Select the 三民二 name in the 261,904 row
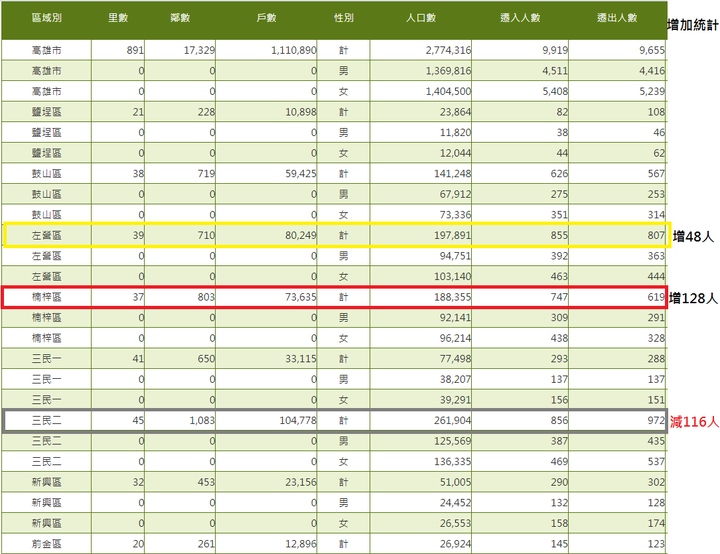 click(x=46, y=421)
